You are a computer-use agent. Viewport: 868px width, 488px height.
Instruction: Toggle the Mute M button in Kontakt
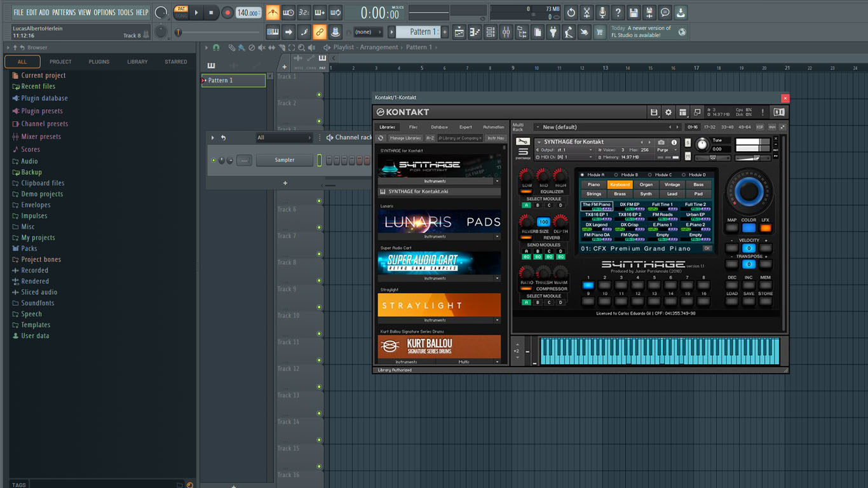coord(688,156)
